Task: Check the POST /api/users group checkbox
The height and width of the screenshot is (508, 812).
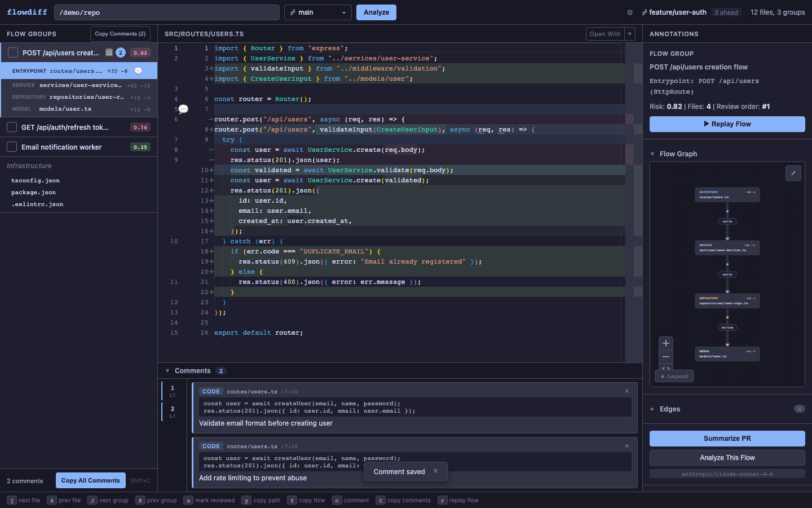Action: coord(13,52)
